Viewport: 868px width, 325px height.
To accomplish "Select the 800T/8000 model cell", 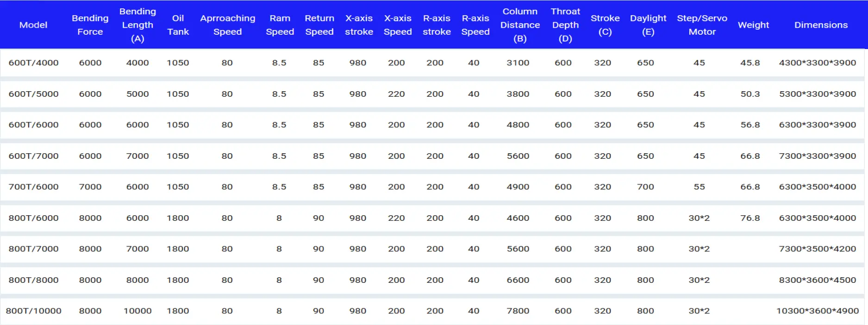I will click(x=34, y=280).
